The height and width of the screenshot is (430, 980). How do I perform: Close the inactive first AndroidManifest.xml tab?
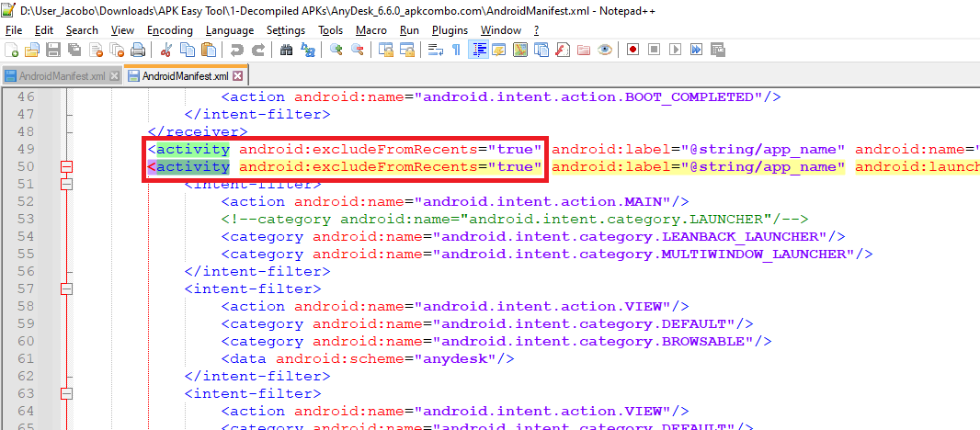click(114, 76)
